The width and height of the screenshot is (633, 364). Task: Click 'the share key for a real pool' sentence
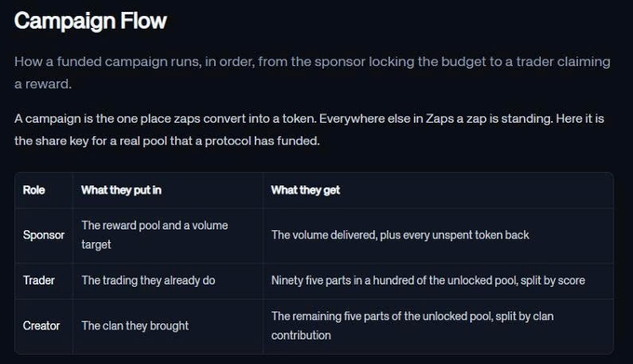tap(167, 141)
